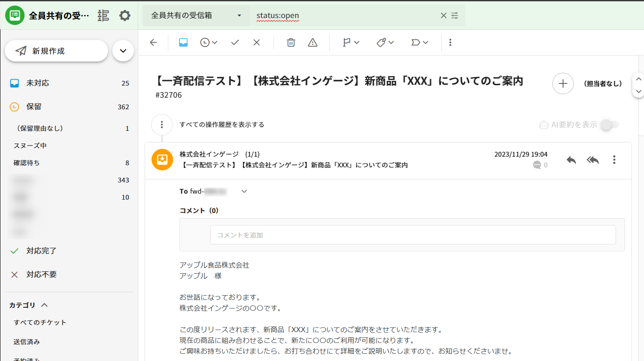This screenshot has height=361, width=644.
Task: Expand the To recipient details chevron
Action: click(244, 191)
